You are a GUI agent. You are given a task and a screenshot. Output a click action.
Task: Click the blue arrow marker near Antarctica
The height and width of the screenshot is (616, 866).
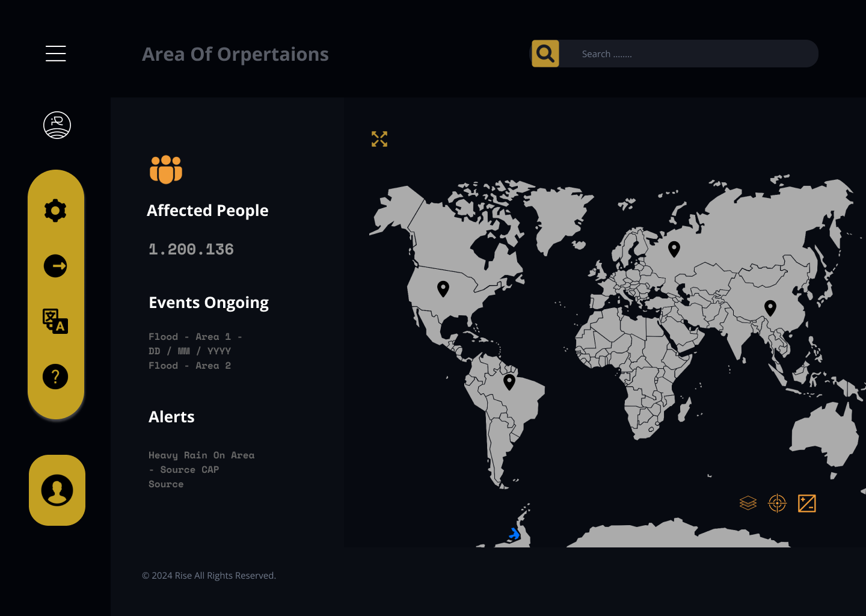coord(514,534)
